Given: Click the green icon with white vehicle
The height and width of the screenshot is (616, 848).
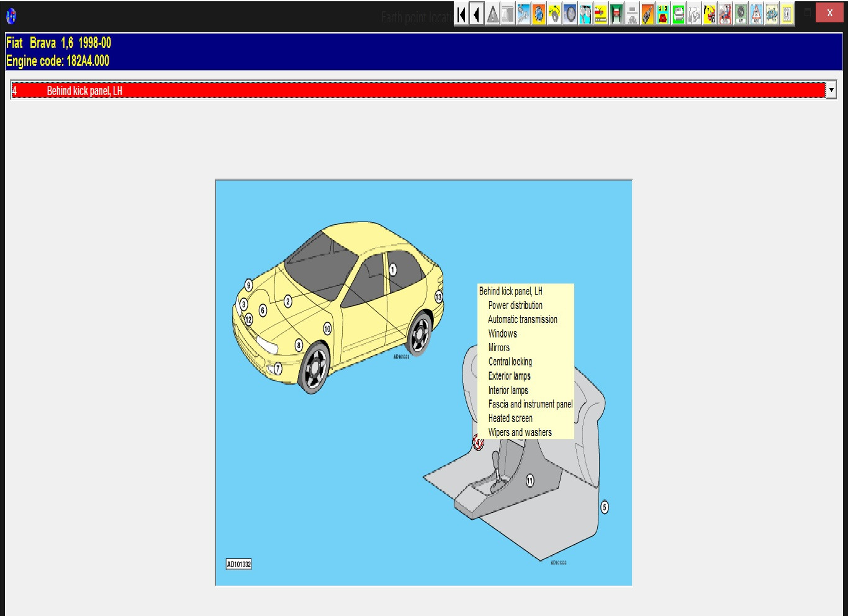Looking at the screenshot, I should (679, 14).
